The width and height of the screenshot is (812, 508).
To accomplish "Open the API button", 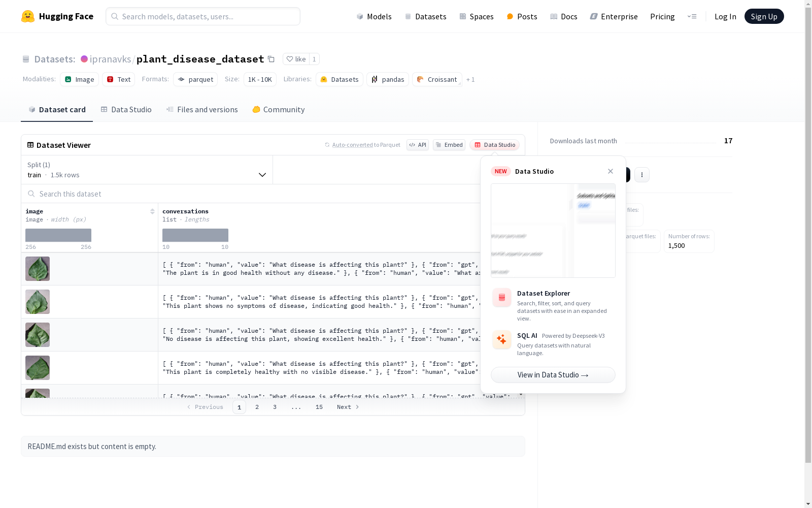I will (x=418, y=145).
